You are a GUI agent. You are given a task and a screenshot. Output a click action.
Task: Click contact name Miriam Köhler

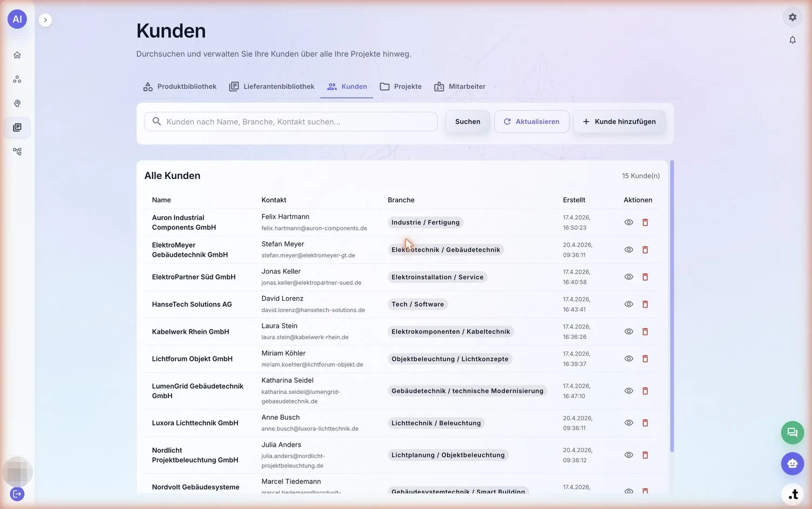283,353
